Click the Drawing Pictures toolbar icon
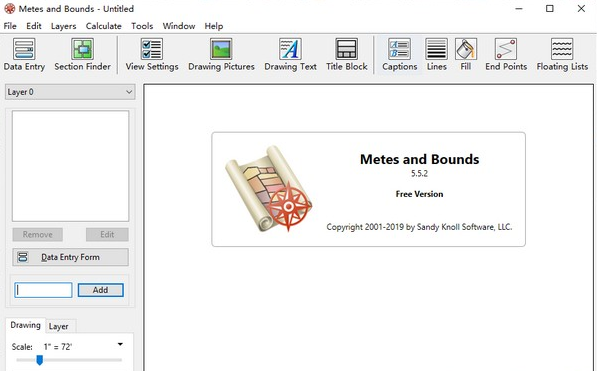 (221, 54)
